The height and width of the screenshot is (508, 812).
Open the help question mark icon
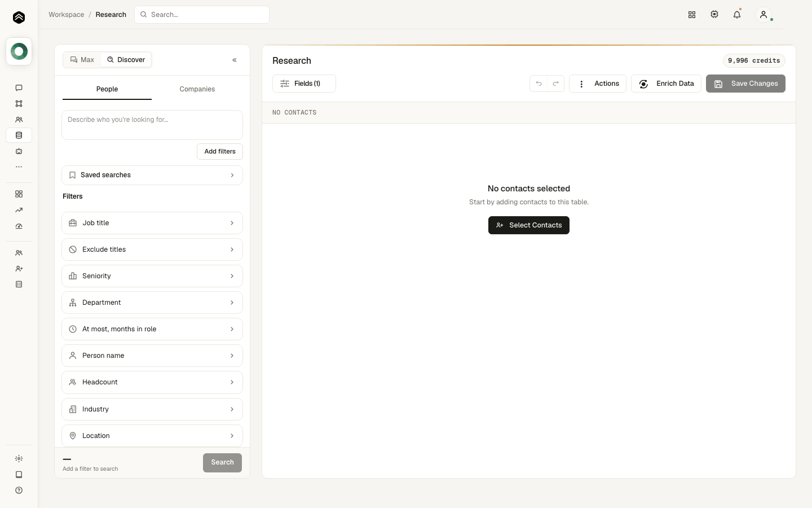[x=19, y=491]
